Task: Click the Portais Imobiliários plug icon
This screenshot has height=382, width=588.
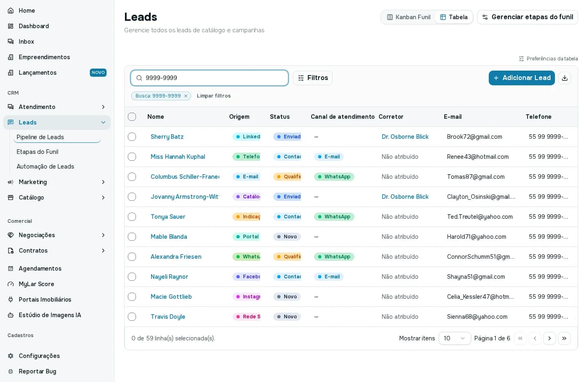Action: click(11, 300)
